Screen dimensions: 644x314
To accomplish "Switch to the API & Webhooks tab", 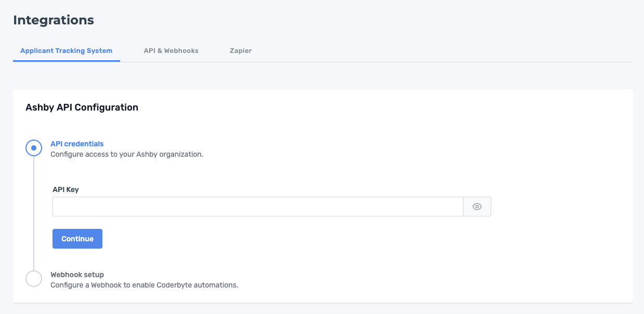I will [171, 51].
